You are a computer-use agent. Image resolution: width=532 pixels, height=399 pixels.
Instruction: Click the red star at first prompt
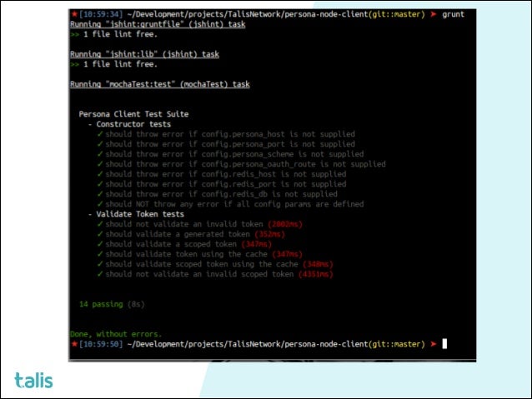[x=74, y=14]
